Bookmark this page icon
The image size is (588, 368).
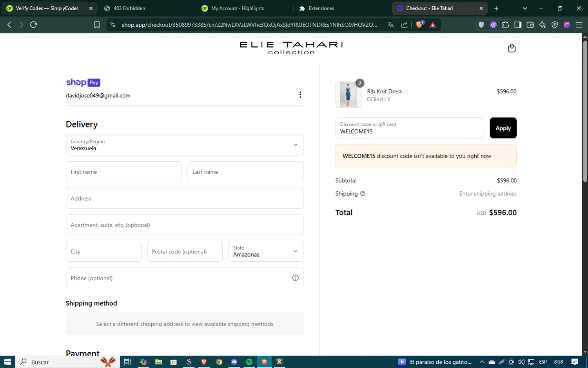tap(97, 25)
